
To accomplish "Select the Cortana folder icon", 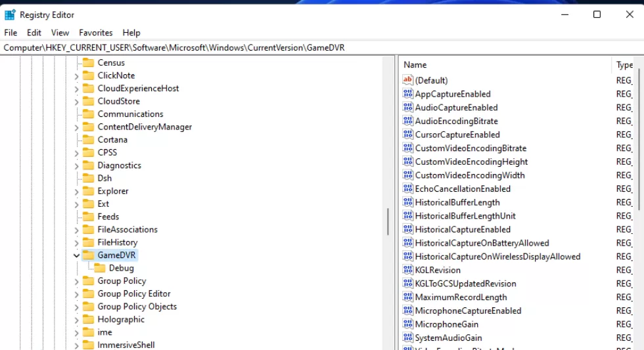I will (88, 139).
